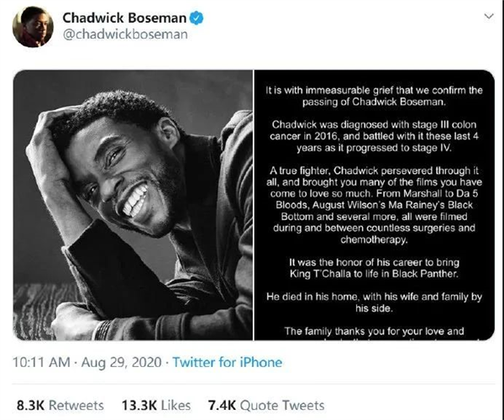Click the "It is with immeasurable grief" opening line
The width and height of the screenshot is (504, 420).
click(x=374, y=96)
